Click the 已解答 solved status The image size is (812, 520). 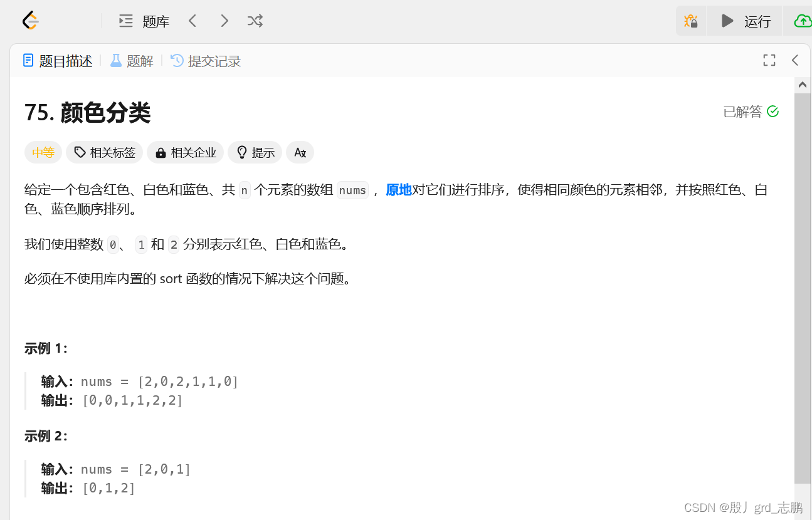[x=751, y=112]
